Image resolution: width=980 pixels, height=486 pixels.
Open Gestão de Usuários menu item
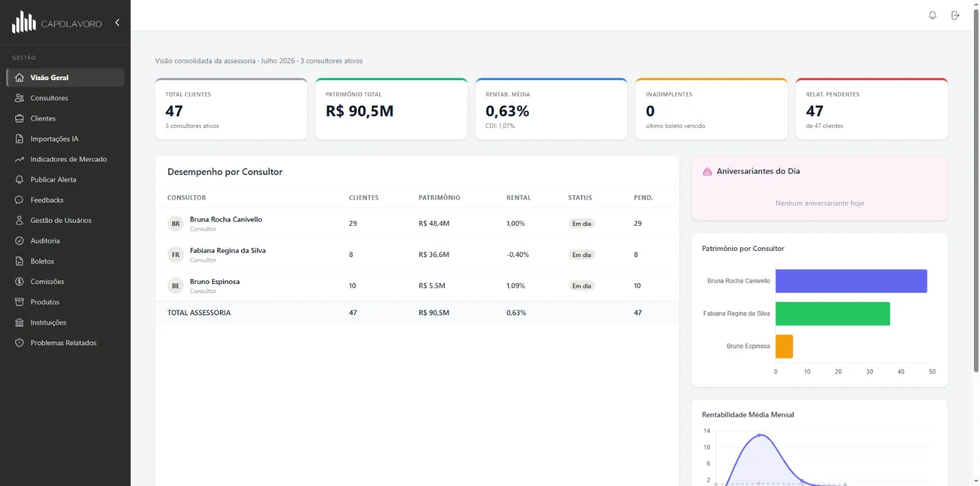[65, 220]
